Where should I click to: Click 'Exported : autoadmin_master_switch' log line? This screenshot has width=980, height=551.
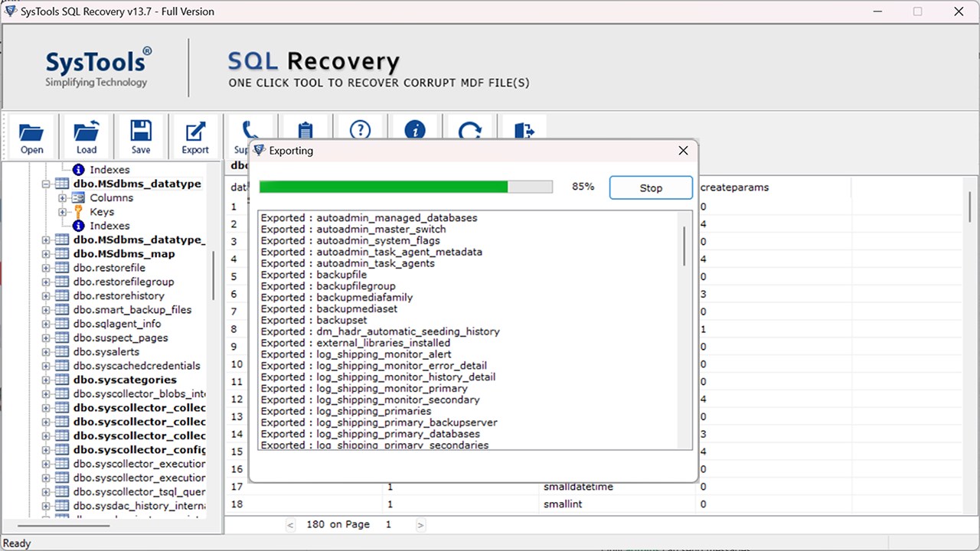click(353, 229)
